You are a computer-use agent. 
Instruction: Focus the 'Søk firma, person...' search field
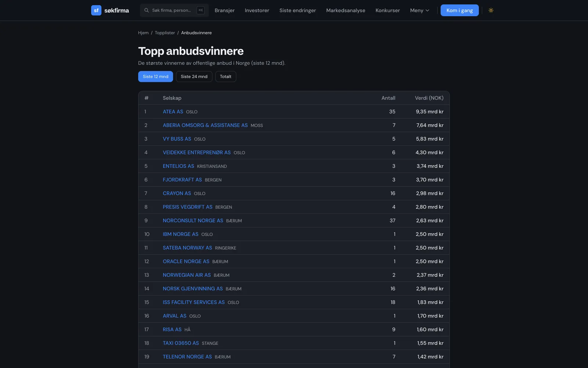174,10
